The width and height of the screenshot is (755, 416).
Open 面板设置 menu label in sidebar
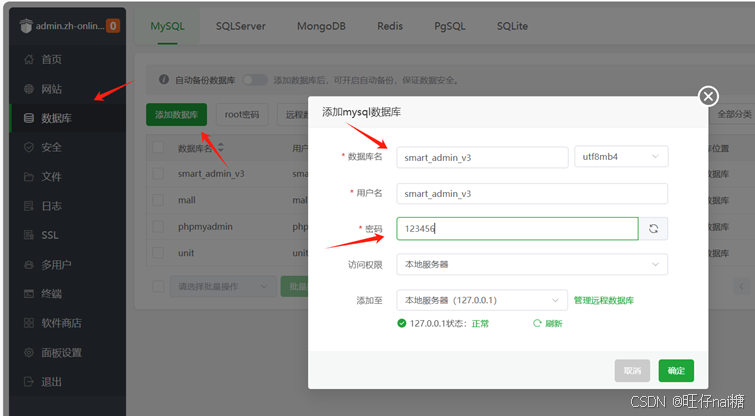[61, 352]
